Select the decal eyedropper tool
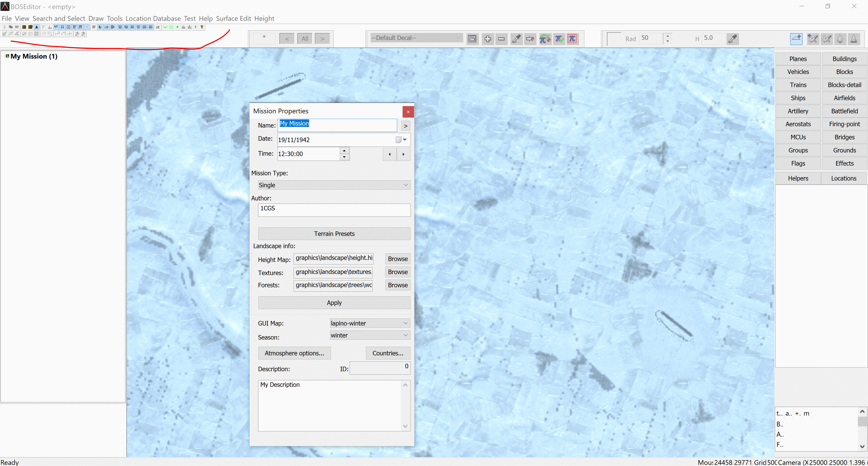This screenshot has width=868, height=466. [x=516, y=39]
